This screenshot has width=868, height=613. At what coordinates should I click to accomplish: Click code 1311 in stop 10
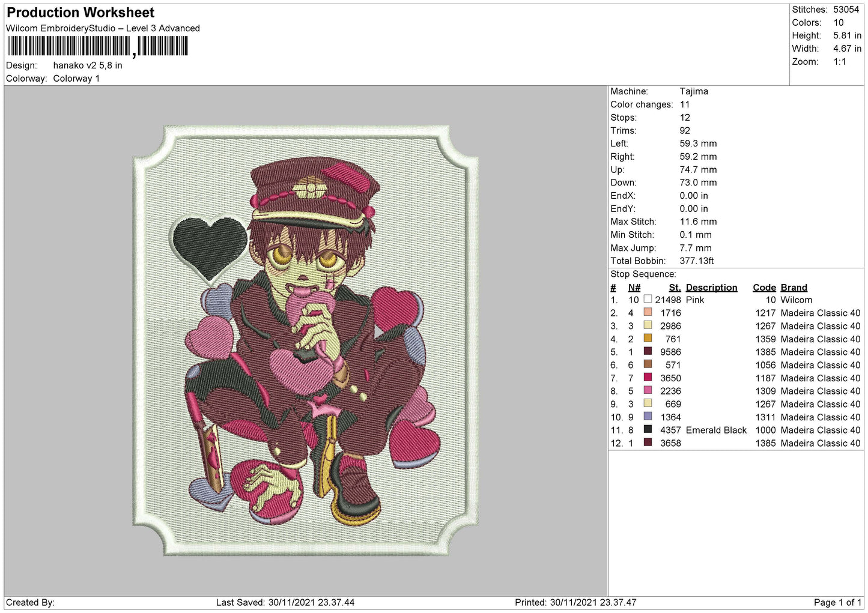point(765,417)
